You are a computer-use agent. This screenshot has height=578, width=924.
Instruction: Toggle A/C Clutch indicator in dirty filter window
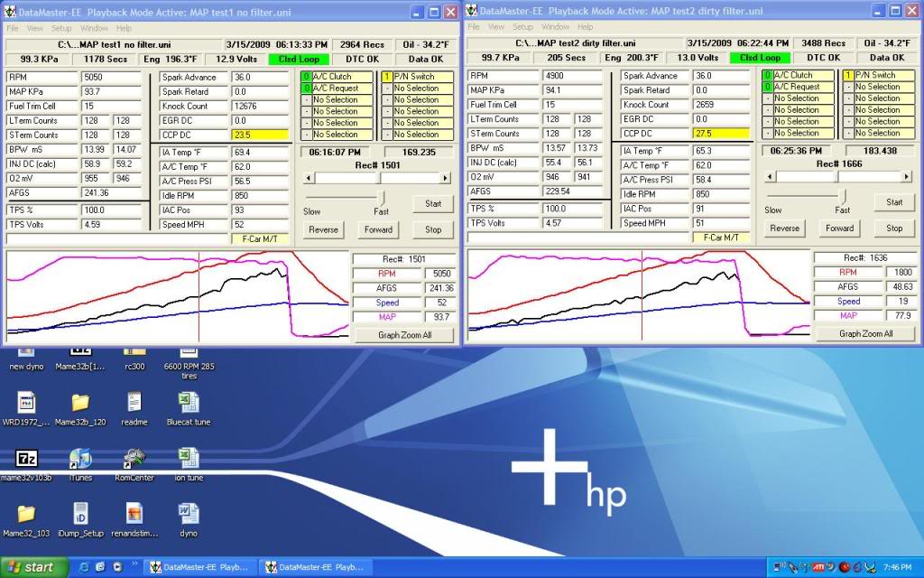pyautogui.click(x=767, y=76)
